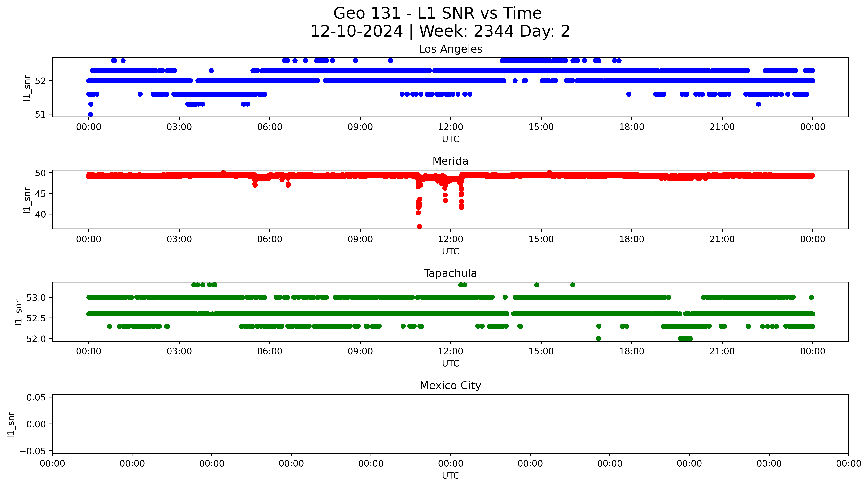Viewport: 868px width, 487px height.
Task: Click the 'UTC' axis label below the Mexico City plot
Action: [451, 476]
